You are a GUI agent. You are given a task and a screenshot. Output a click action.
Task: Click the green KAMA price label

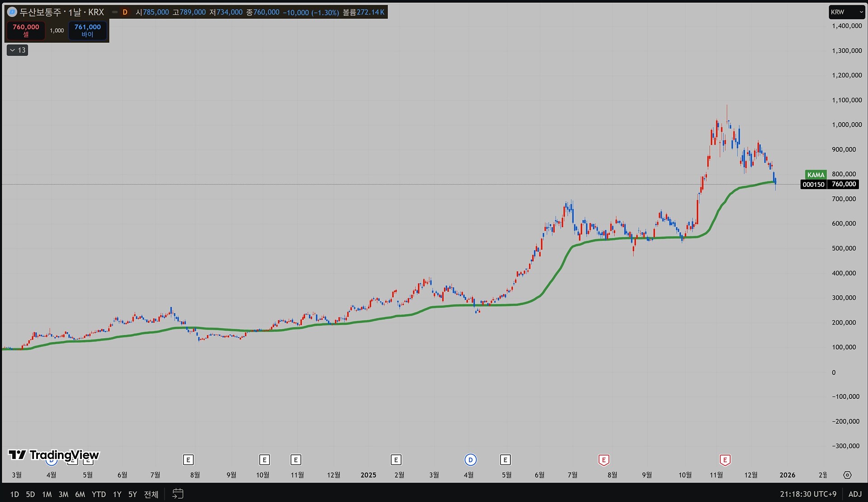tap(816, 175)
